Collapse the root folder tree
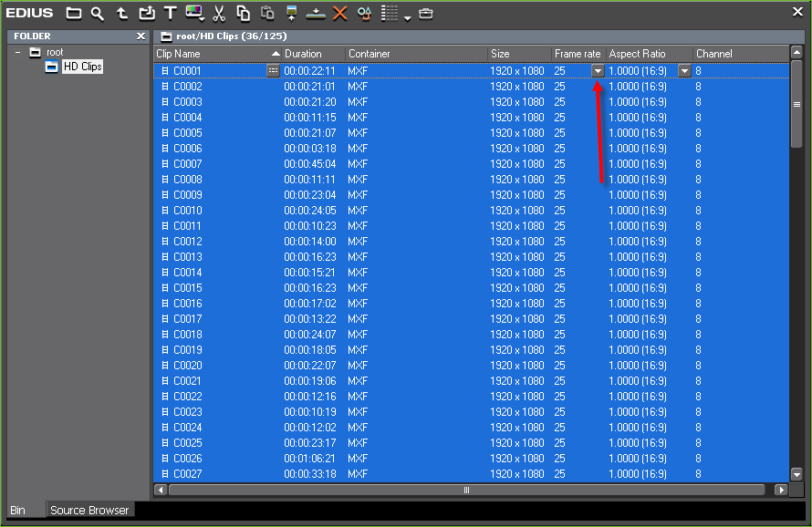 click(18, 52)
